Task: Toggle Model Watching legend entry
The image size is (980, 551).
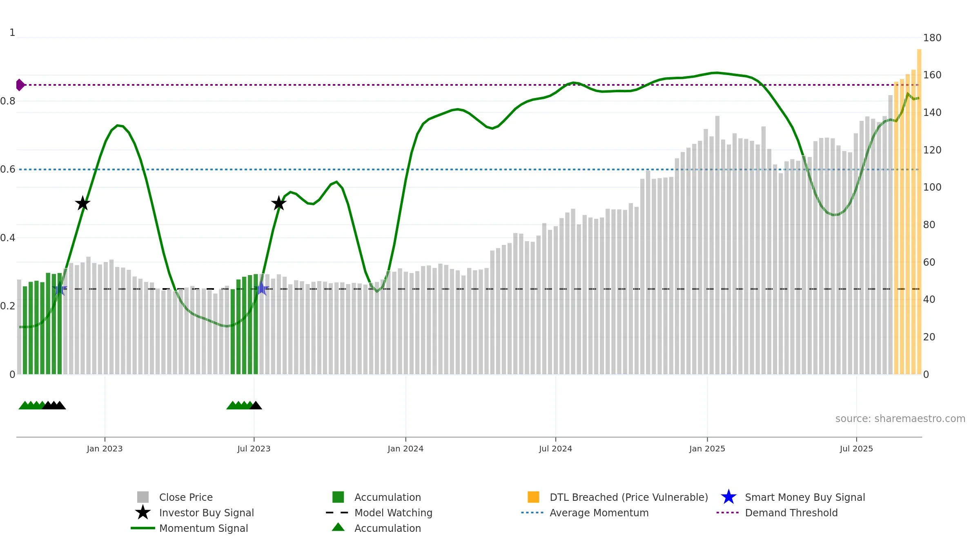Action: click(x=393, y=513)
